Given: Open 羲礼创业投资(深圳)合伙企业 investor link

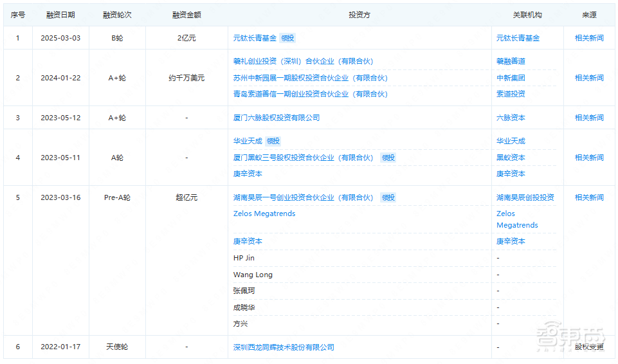Looking at the screenshot, I should tap(303, 62).
